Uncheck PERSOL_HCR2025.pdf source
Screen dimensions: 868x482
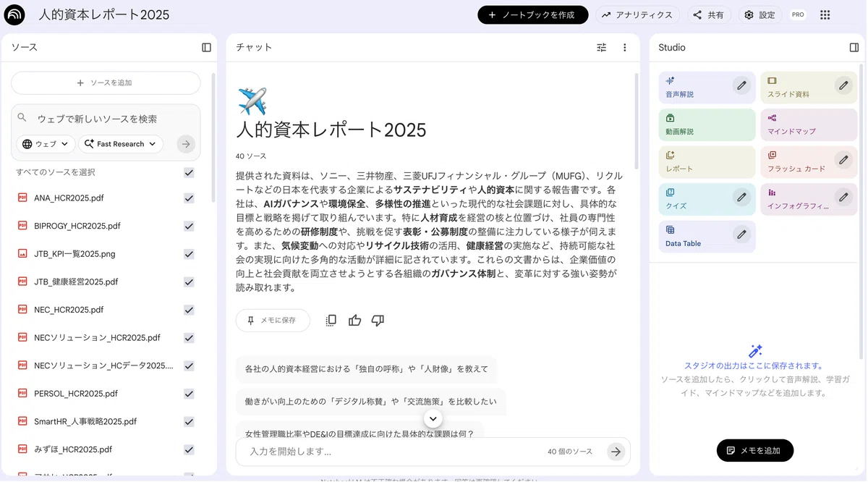click(x=189, y=394)
